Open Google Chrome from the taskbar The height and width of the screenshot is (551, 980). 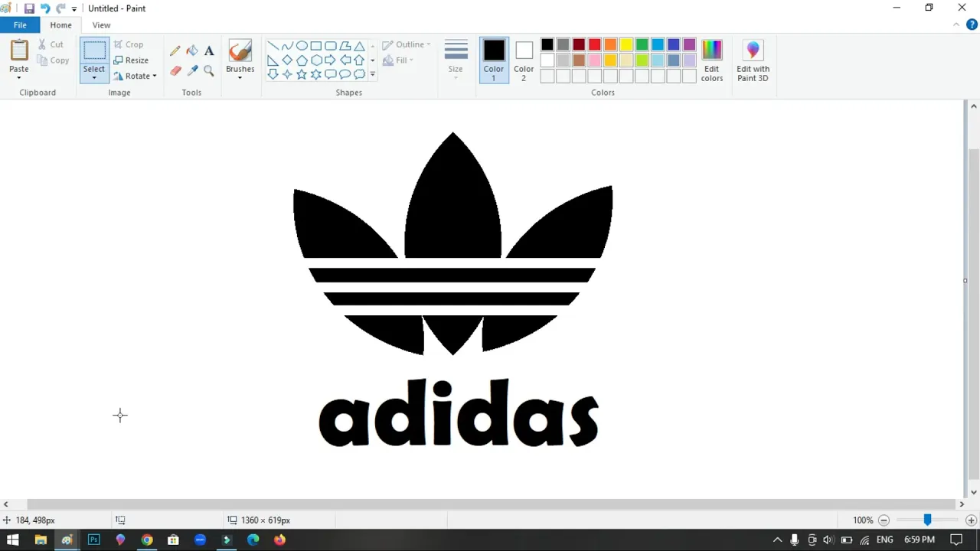click(x=146, y=540)
